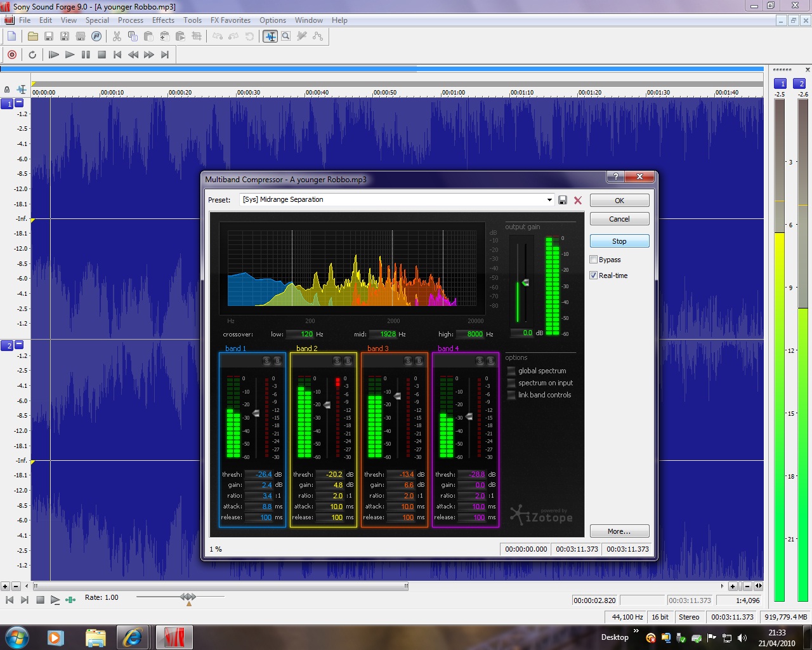812x650 pixels.
Task: Toggle the link band controls option
Action: pos(511,395)
